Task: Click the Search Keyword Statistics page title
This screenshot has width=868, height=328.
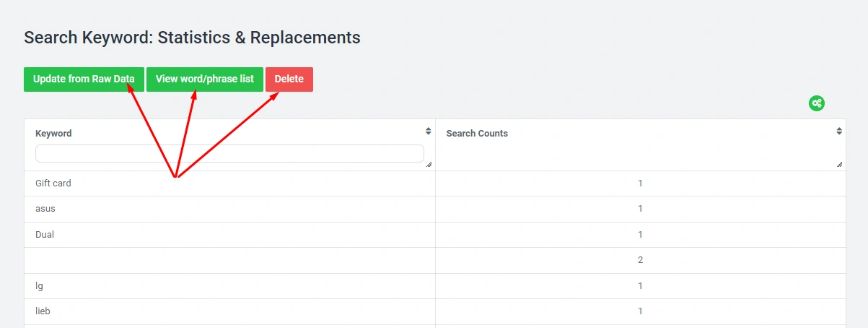Action: [192, 38]
